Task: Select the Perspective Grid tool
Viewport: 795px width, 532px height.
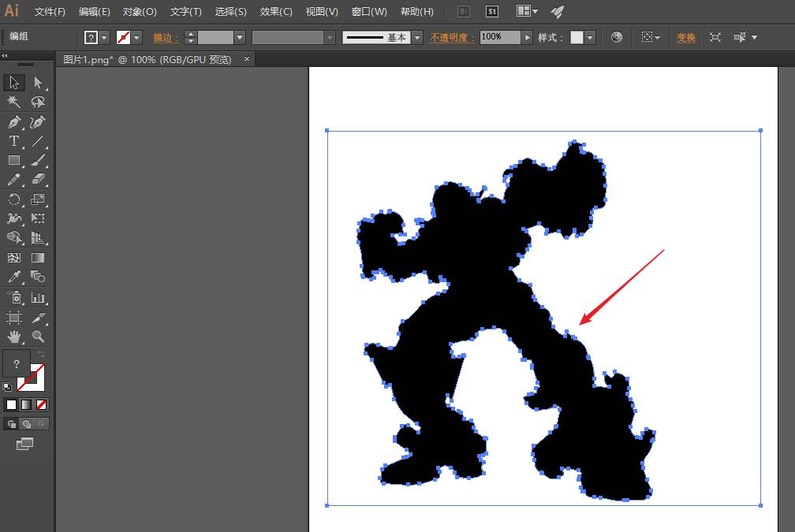Action: click(38, 238)
